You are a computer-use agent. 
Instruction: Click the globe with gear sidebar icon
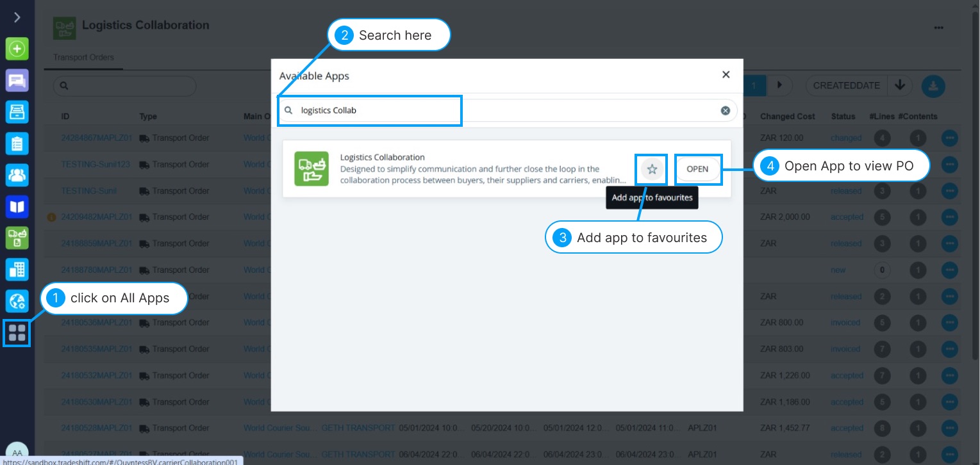17,300
